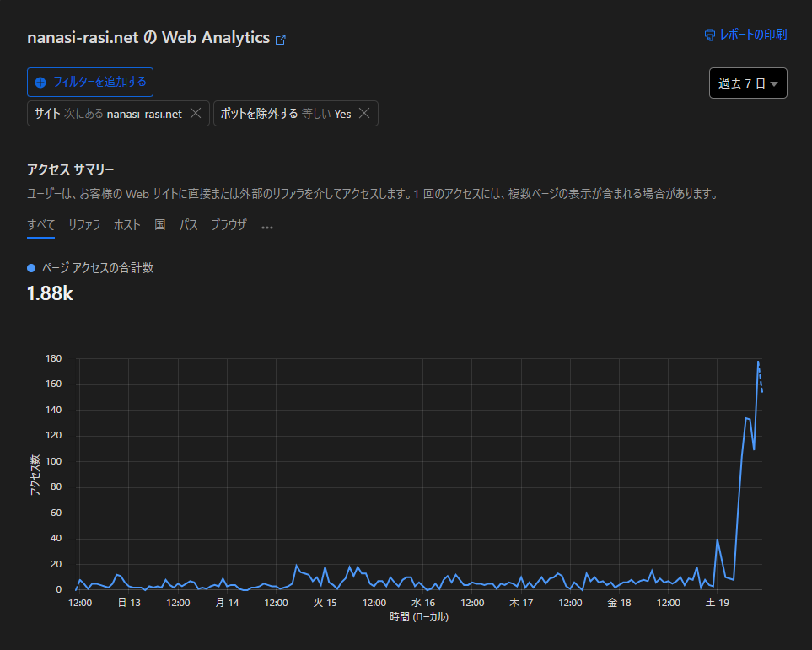
Task: Click the blue legend dot for ページ アクセスの合計数
Action: pyautogui.click(x=31, y=268)
